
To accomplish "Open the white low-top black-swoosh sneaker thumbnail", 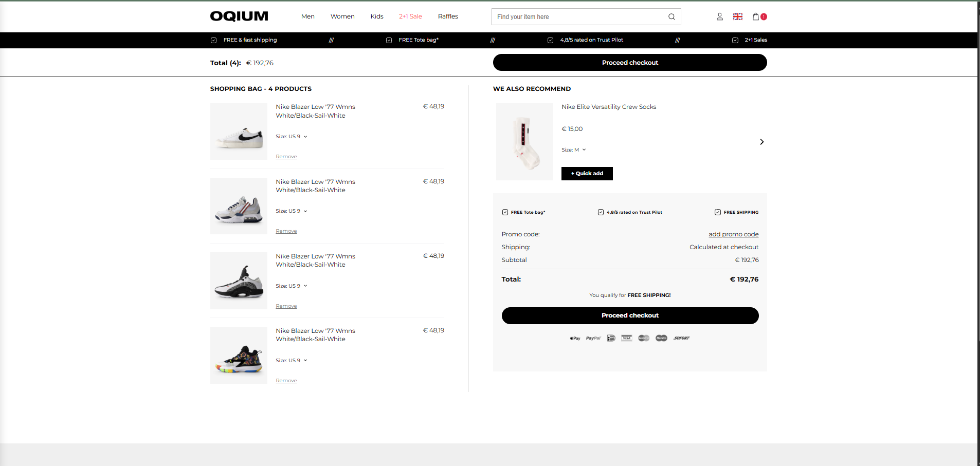I will point(239,131).
